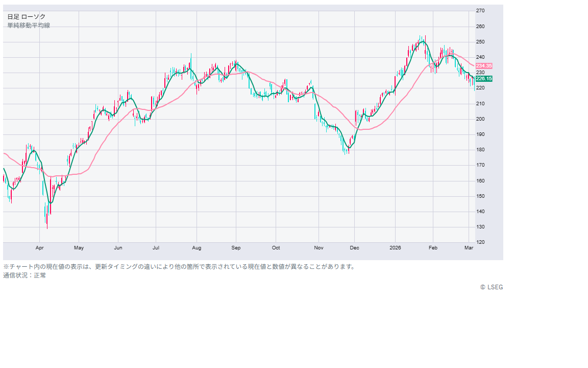Click the 120 value on the price axis
588x368 pixels.
point(480,242)
